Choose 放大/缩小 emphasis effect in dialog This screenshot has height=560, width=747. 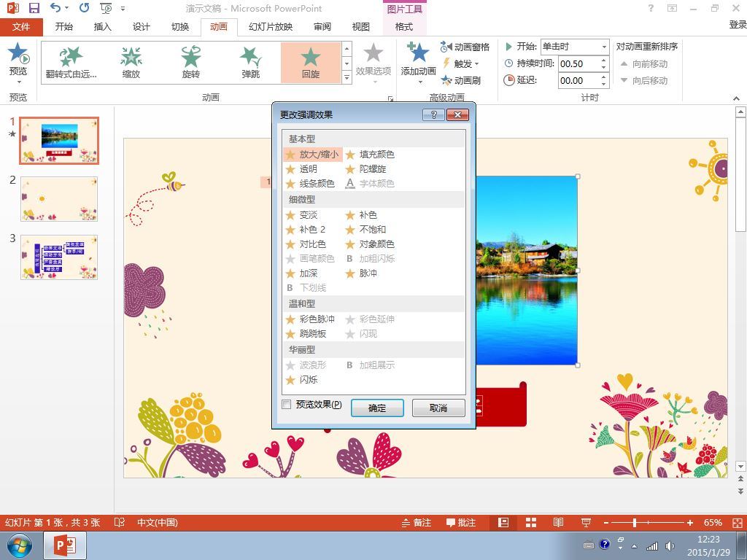click(x=313, y=155)
